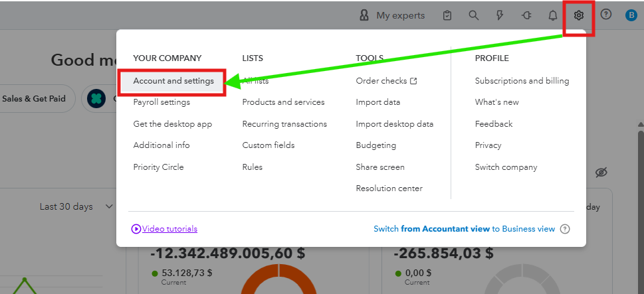Open the notifications bell
Screen dimensions: 644x294
click(552, 15)
